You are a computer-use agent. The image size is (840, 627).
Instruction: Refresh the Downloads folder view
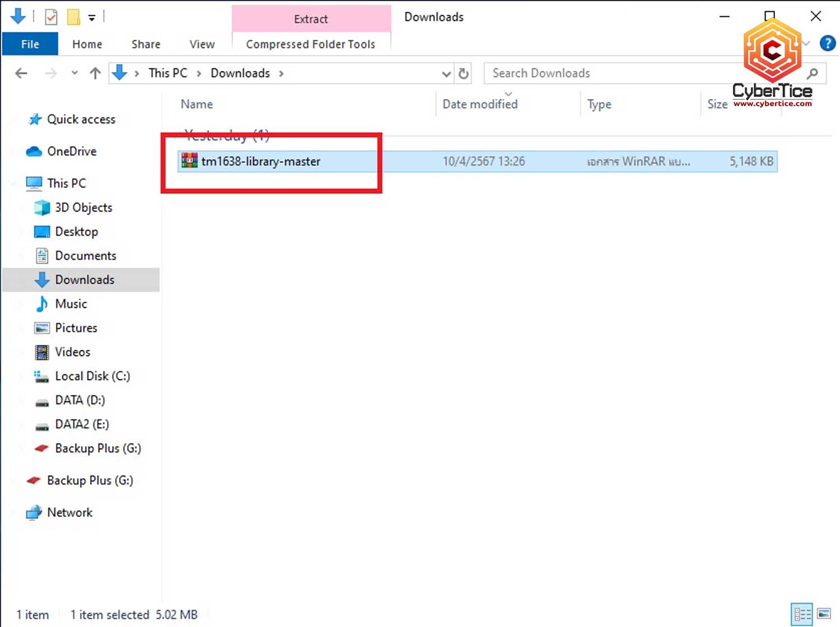coord(464,73)
